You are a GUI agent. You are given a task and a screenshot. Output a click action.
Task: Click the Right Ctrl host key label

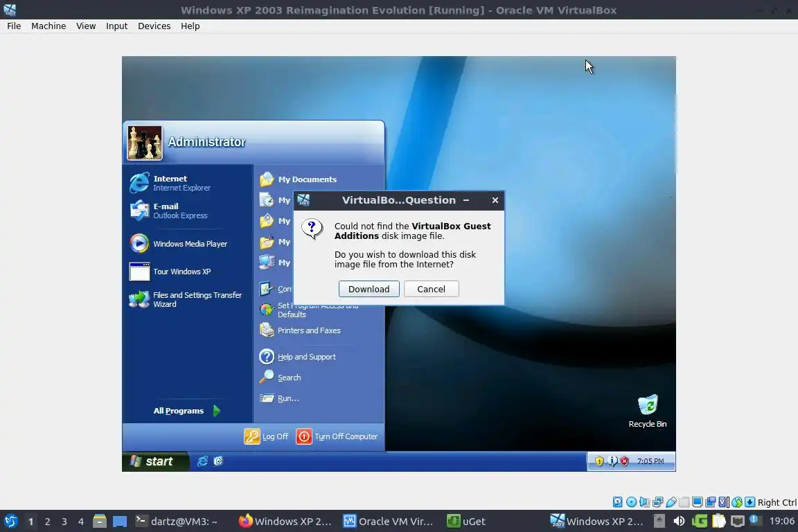777,502
